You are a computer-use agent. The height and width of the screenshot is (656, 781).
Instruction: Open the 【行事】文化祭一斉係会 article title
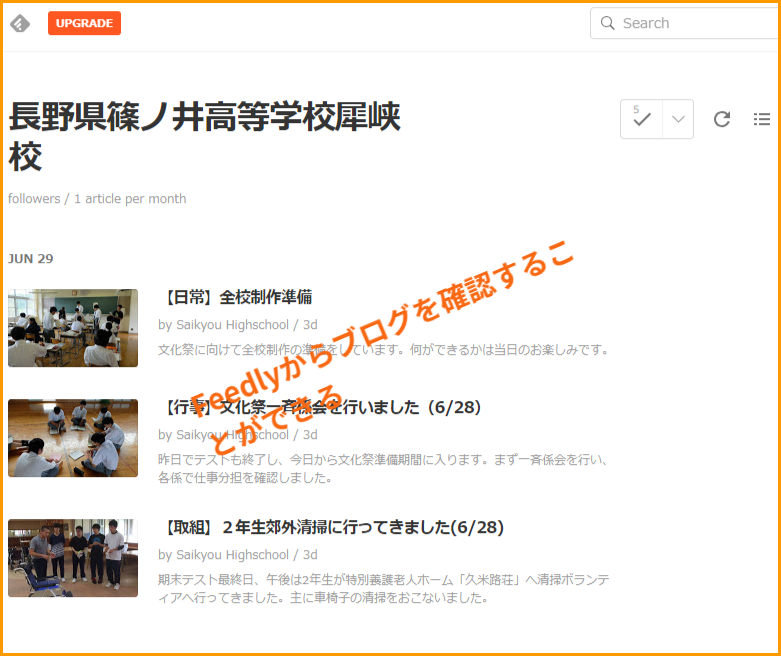point(320,407)
